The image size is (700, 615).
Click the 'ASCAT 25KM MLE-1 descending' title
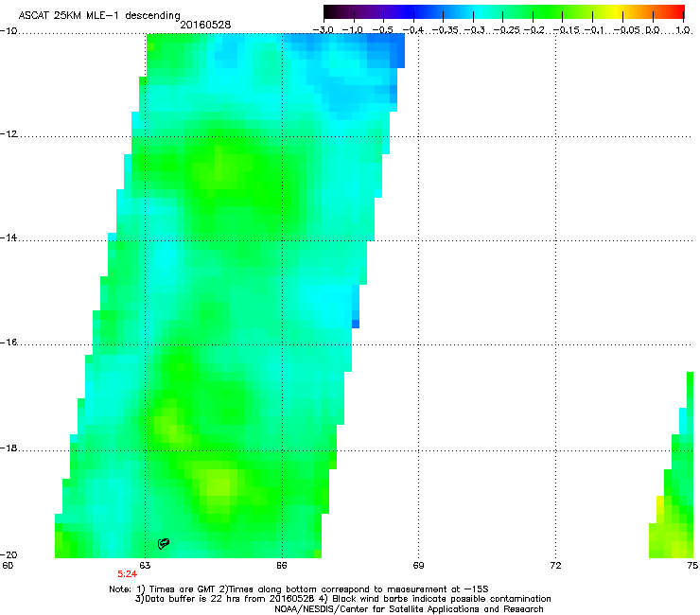pyautogui.click(x=99, y=15)
